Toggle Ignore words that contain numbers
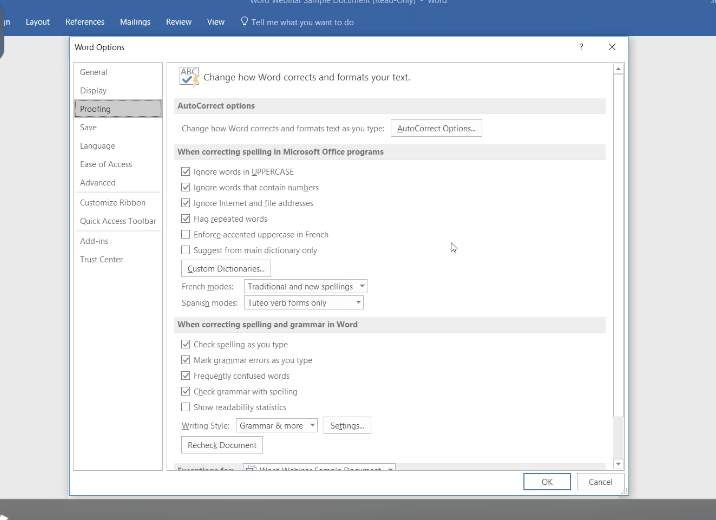716x520 pixels. [x=185, y=187]
